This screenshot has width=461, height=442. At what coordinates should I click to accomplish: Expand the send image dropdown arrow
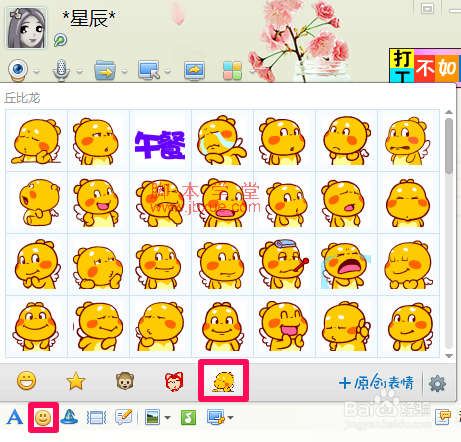168,417
